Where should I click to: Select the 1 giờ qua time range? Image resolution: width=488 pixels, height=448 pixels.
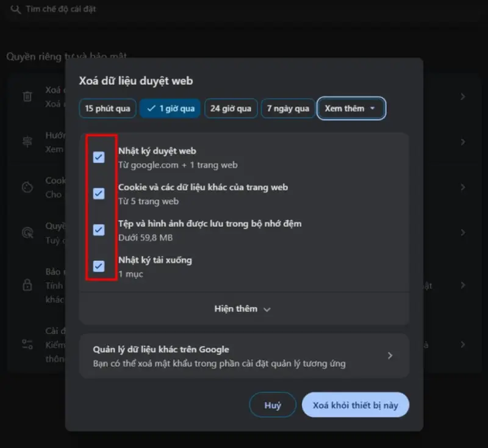point(170,108)
